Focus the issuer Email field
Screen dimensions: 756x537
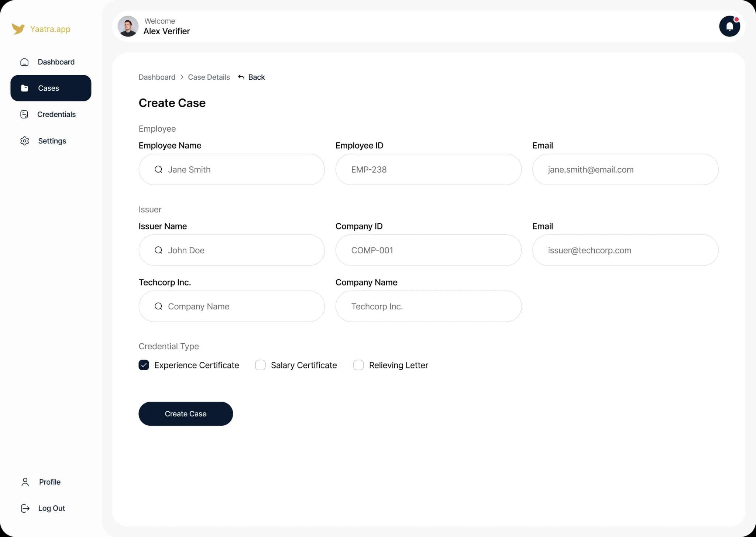[x=625, y=250]
